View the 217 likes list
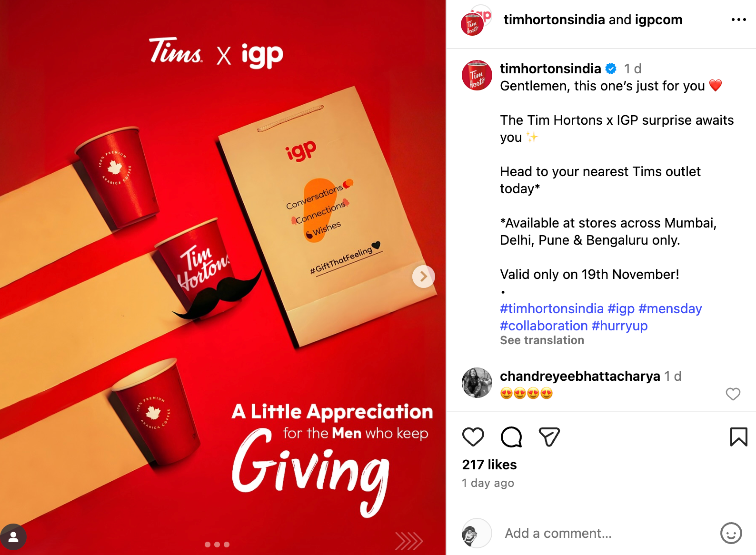The height and width of the screenshot is (555, 756). coord(489,465)
